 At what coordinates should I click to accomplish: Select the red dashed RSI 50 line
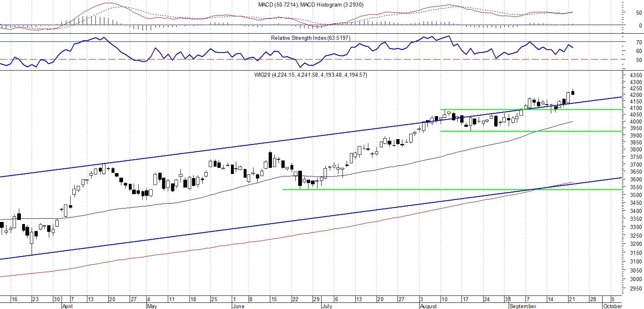(x=311, y=60)
